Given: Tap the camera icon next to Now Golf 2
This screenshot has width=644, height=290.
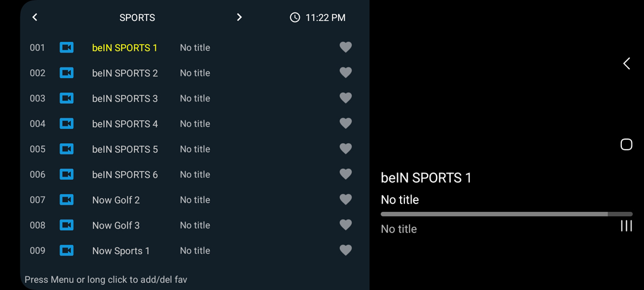Looking at the screenshot, I should click(x=67, y=200).
